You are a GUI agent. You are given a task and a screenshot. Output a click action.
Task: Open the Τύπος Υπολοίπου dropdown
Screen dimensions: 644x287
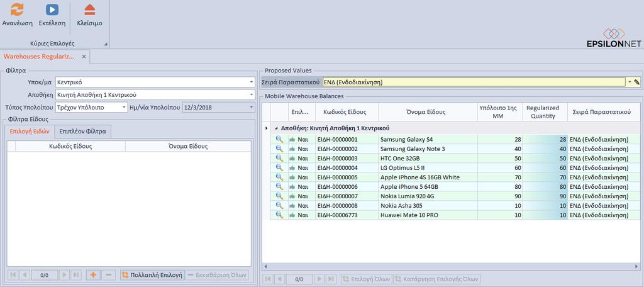[124, 108]
